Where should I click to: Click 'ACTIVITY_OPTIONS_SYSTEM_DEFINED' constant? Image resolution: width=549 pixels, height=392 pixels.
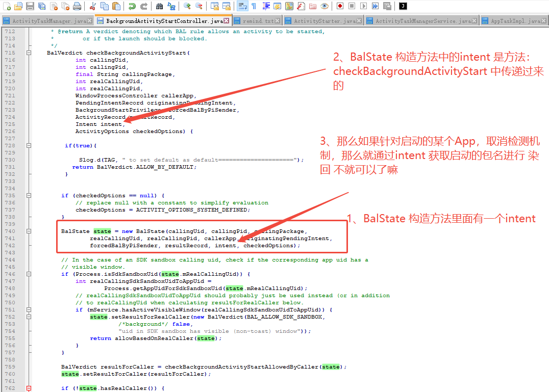tap(191, 210)
